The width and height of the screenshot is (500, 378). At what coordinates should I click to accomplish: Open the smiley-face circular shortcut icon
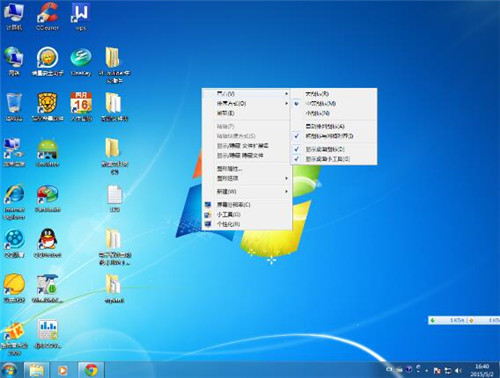(x=47, y=62)
